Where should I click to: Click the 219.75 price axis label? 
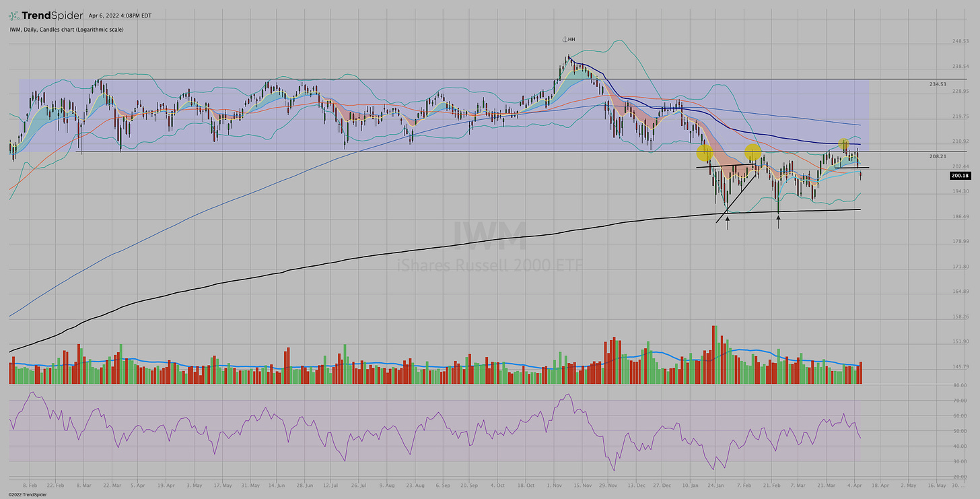point(960,116)
